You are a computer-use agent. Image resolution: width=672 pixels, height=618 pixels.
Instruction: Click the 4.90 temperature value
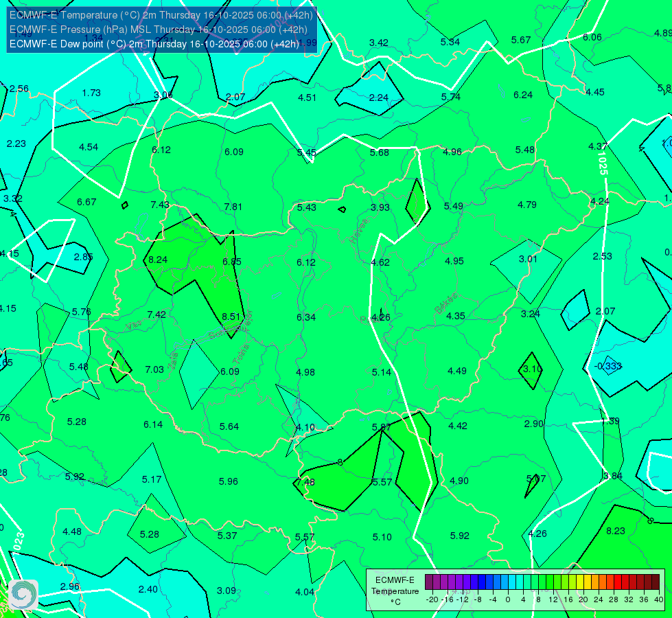pyautogui.click(x=459, y=481)
